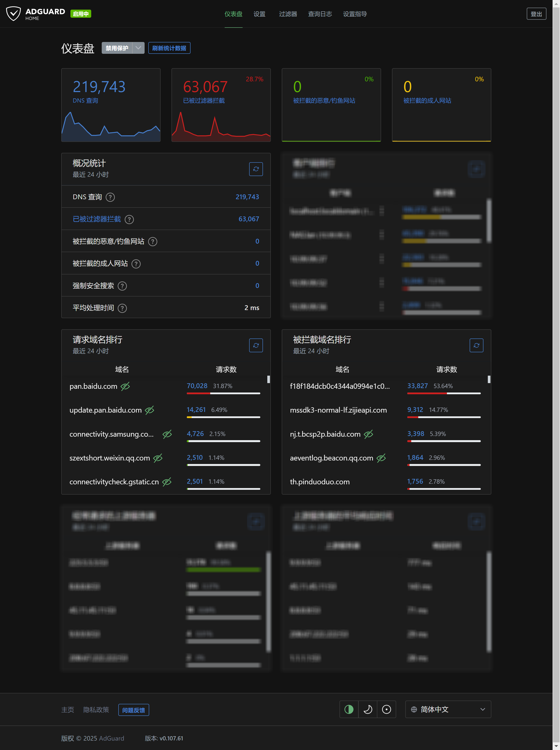
Task: Toggle tracker eye icon for aeventlog.beacon.qq.com
Action: (x=381, y=458)
